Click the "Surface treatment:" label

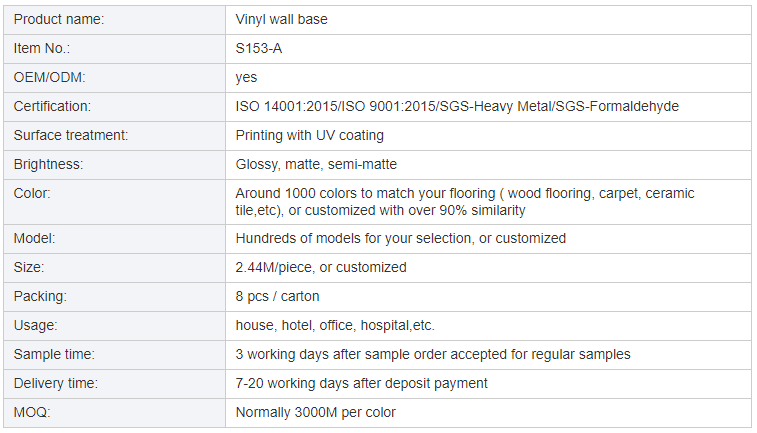coord(71,135)
